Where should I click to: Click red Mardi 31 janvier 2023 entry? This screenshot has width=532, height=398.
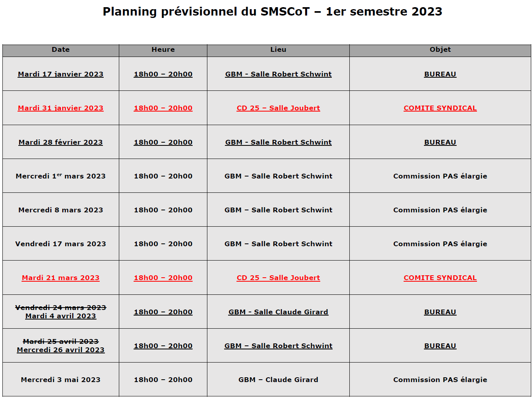(x=61, y=108)
